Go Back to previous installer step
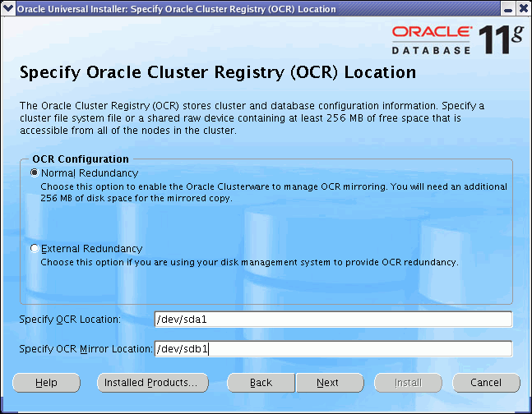Screen dimensions: 532x414 coord(261,383)
